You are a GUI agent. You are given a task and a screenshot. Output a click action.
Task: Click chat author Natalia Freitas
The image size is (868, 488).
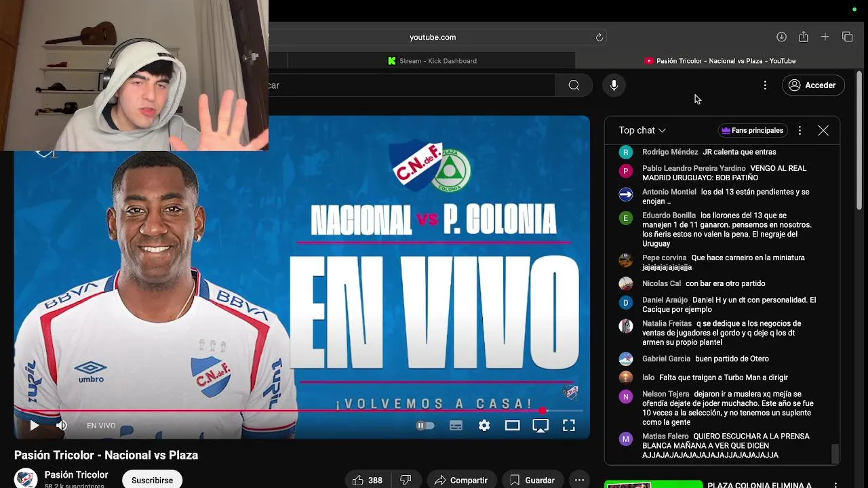coord(667,324)
